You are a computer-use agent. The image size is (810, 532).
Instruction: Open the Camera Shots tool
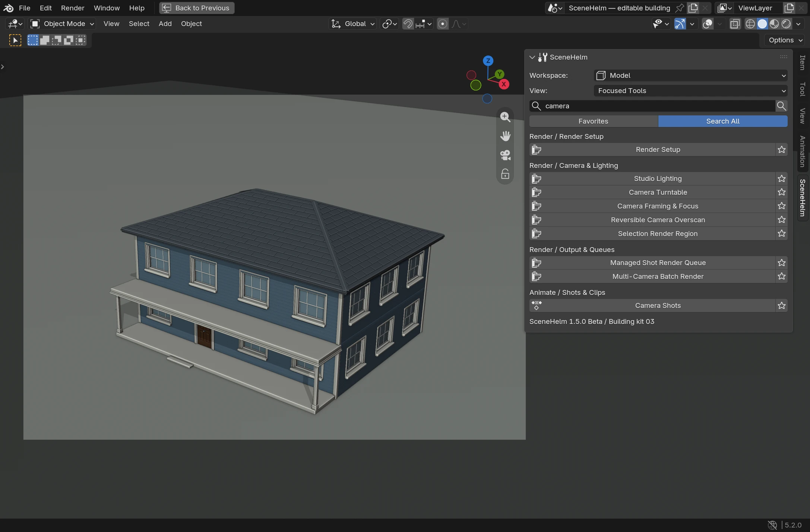pos(652,306)
